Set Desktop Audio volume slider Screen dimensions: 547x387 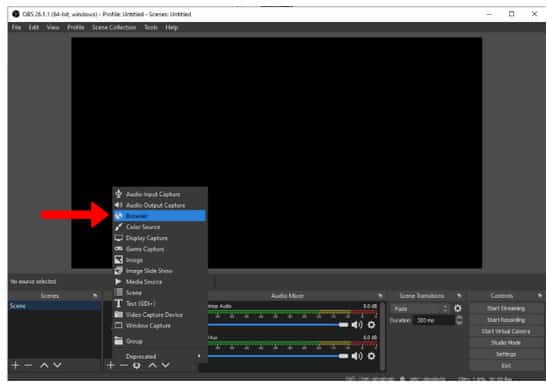click(278, 325)
